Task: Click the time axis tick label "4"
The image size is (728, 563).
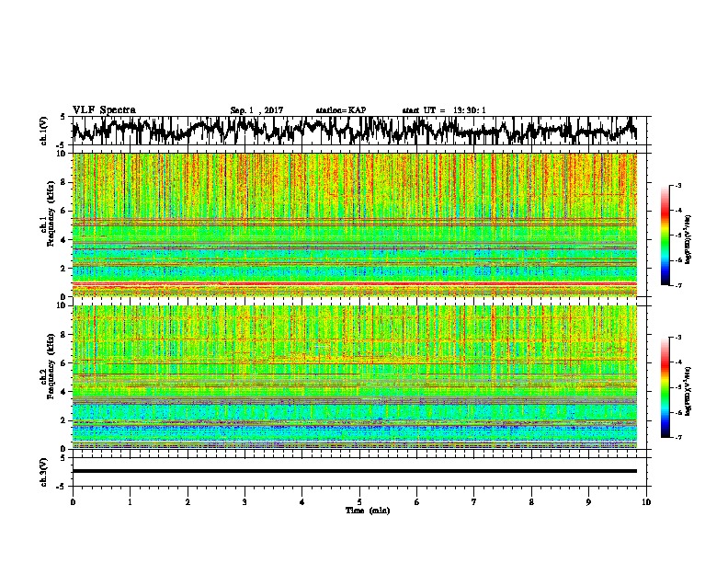Action: click(302, 502)
